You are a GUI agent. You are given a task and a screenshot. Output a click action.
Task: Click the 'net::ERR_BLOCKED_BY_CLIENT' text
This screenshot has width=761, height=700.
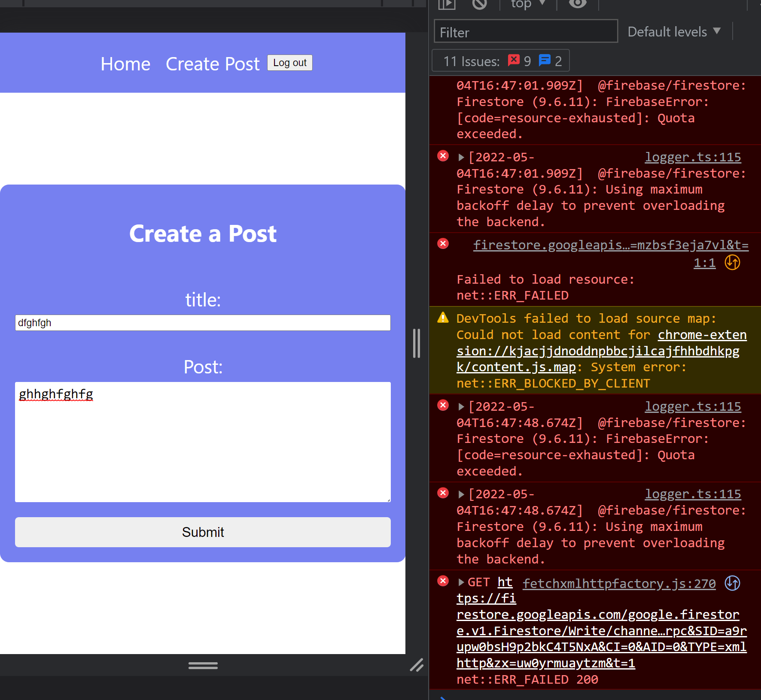pos(553,383)
